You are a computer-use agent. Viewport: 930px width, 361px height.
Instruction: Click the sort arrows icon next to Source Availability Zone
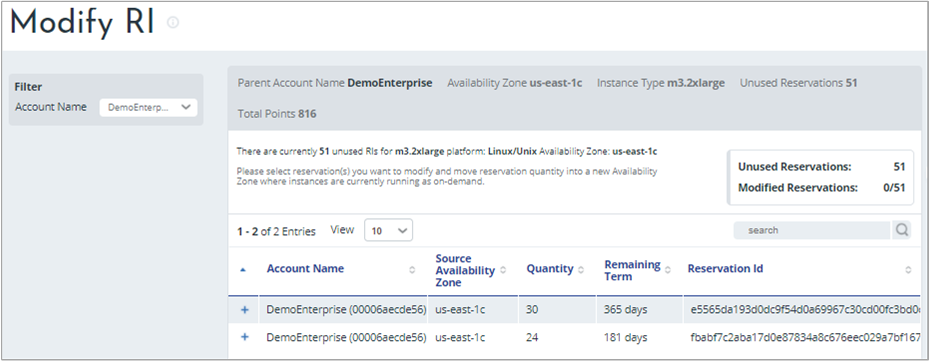(503, 270)
